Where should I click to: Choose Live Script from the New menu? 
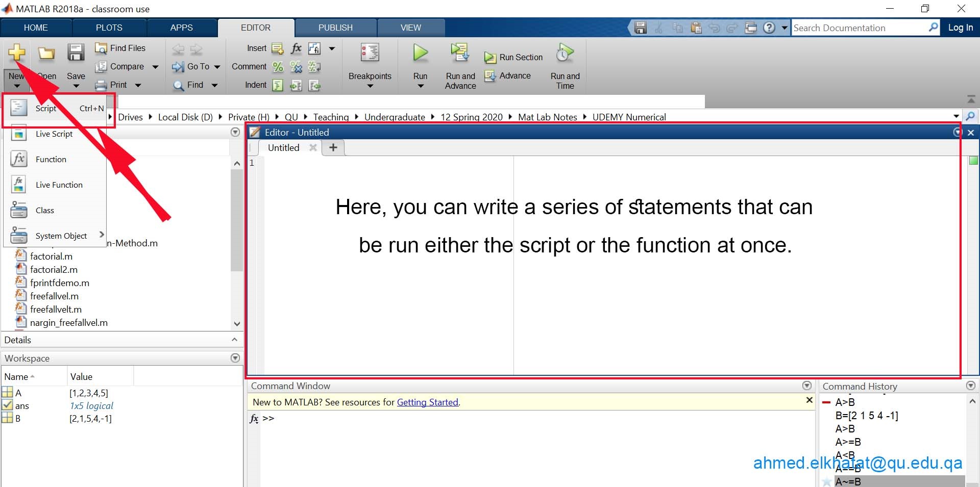point(55,134)
